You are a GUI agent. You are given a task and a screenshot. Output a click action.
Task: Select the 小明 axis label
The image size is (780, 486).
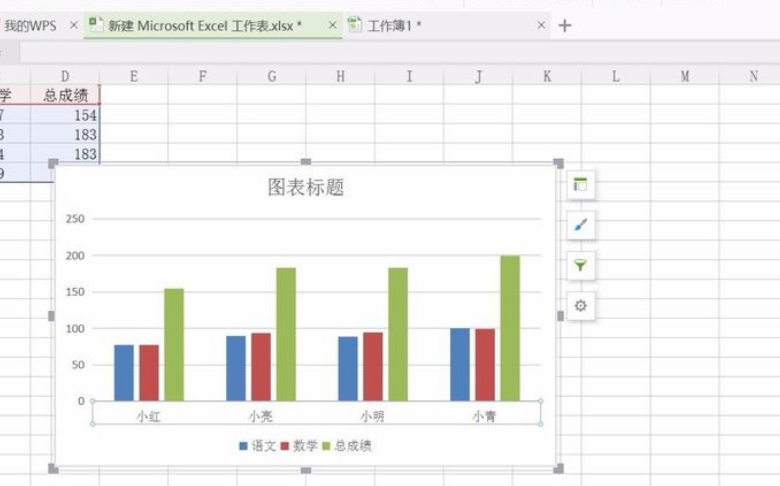point(373,416)
